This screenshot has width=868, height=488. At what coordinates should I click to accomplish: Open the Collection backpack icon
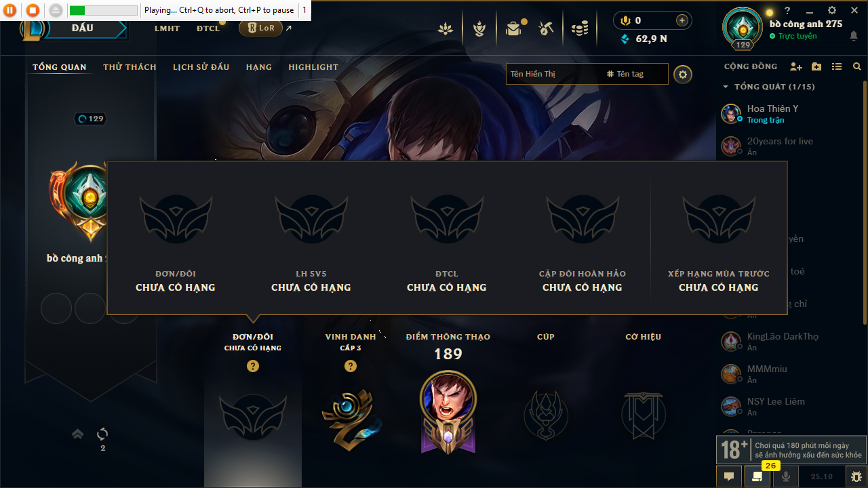coord(515,28)
